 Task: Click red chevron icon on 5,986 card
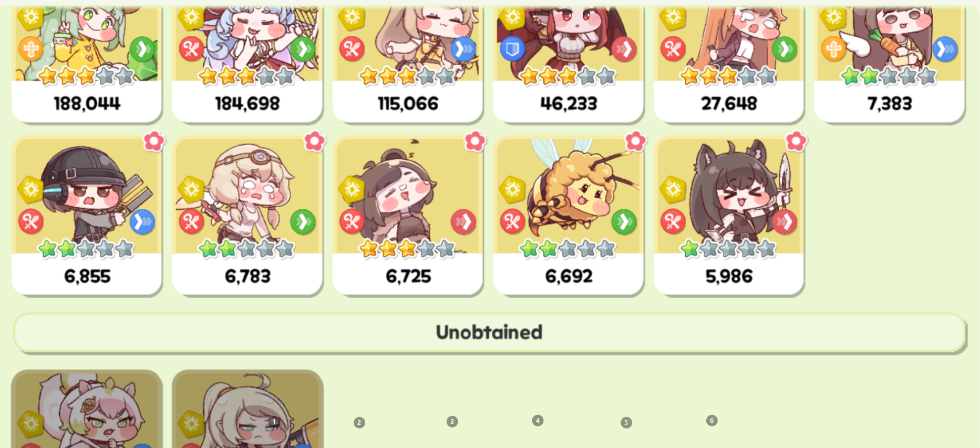pyautogui.click(x=785, y=222)
